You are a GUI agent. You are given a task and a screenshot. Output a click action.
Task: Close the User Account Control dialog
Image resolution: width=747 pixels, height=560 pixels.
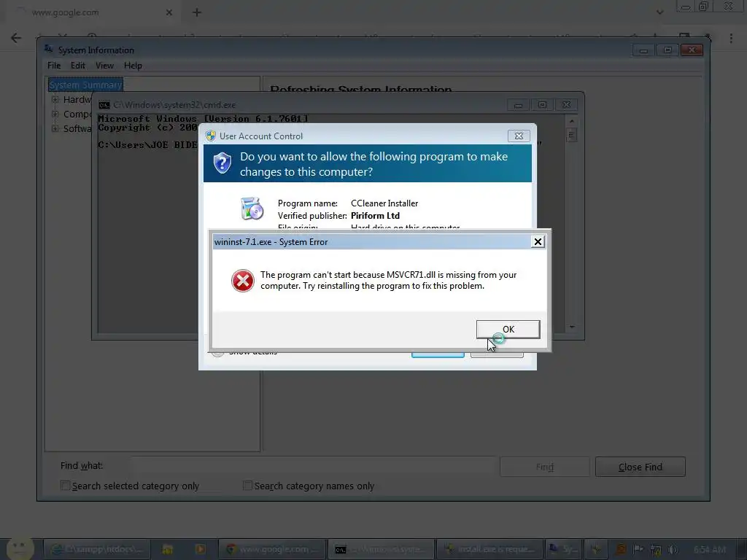519,136
